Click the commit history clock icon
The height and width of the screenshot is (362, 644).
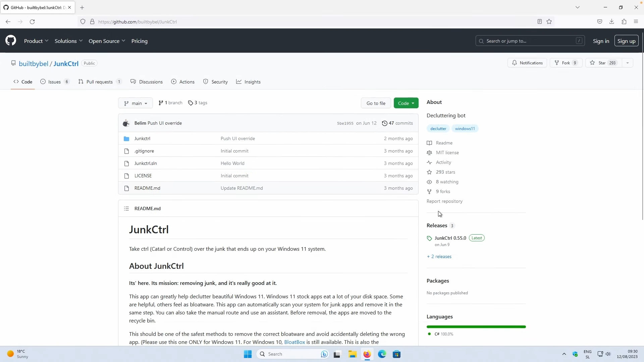(385, 123)
